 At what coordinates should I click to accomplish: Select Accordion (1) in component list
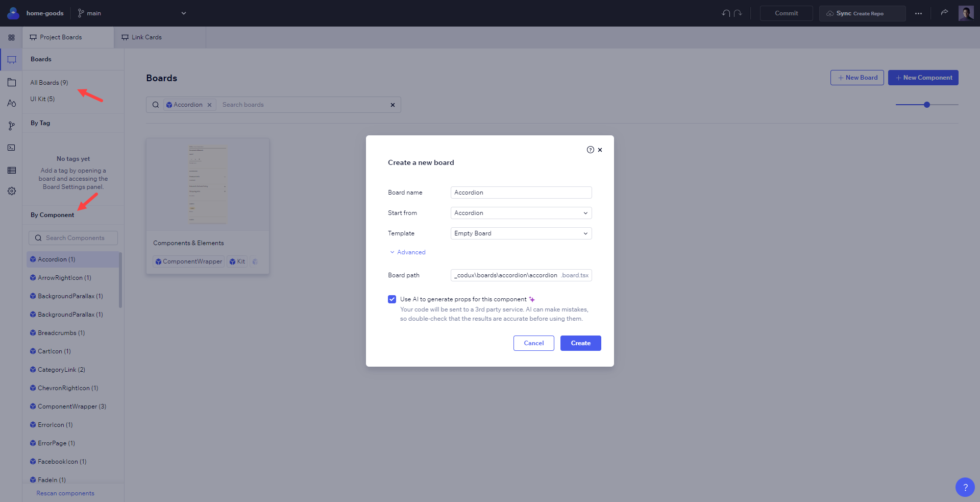72,259
